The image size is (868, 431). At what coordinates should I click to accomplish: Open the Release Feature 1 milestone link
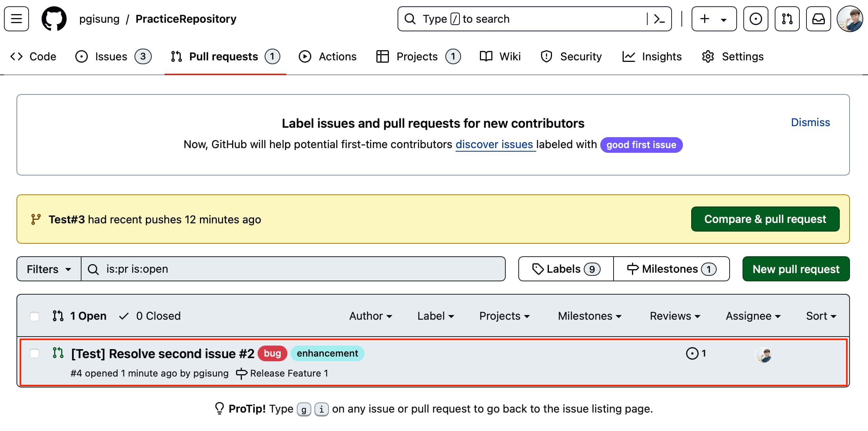282,373
